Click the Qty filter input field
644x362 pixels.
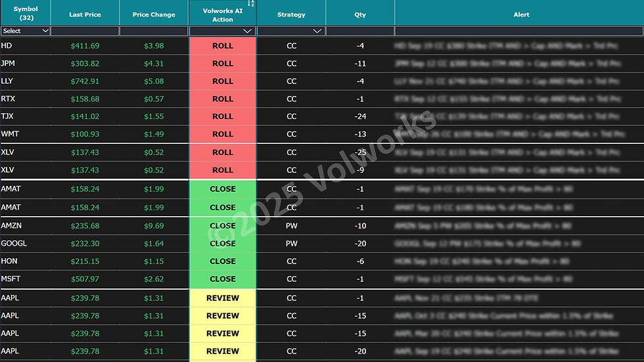tap(360, 31)
